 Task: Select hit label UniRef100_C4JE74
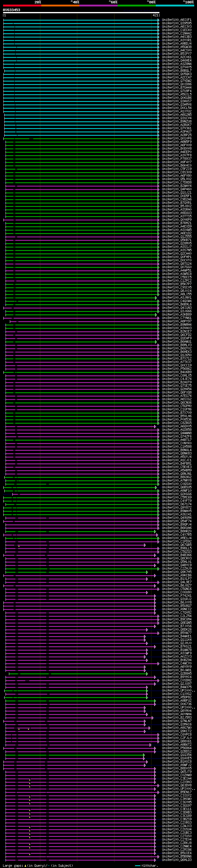click(177, 379)
